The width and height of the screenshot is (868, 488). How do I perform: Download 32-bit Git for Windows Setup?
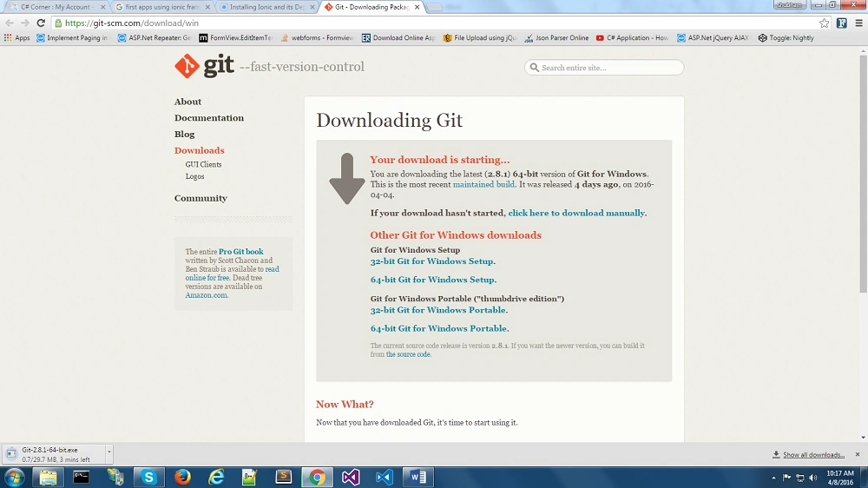click(x=431, y=260)
